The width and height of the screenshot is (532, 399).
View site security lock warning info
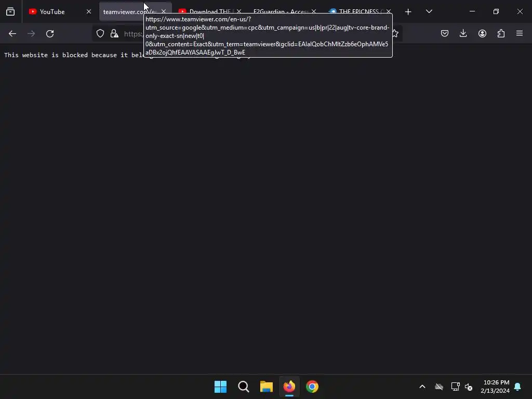tap(114, 34)
